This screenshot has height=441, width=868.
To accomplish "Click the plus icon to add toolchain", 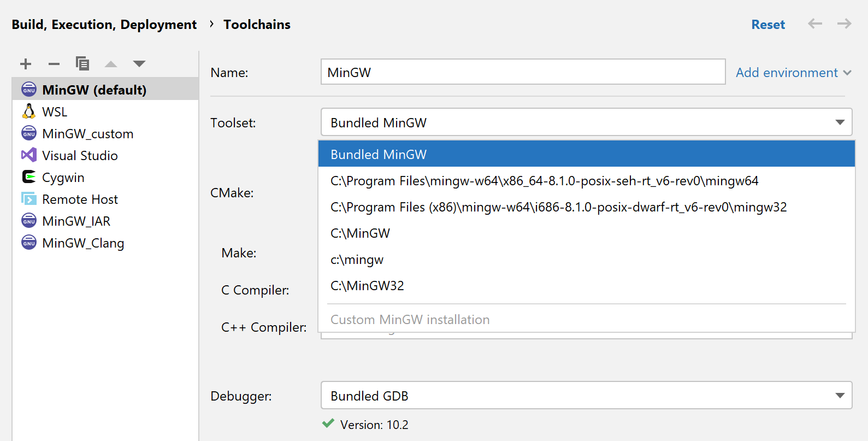I will [x=26, y=64].
